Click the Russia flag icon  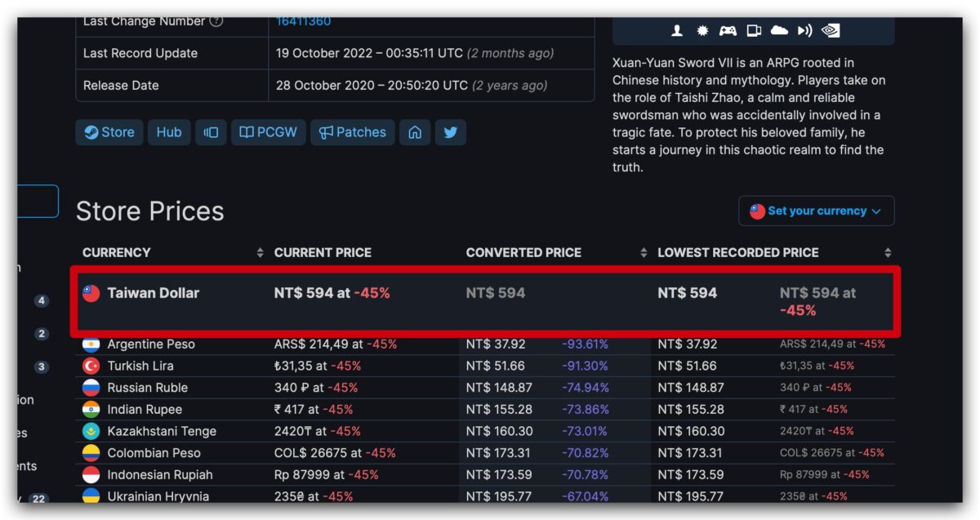point(91,387)
